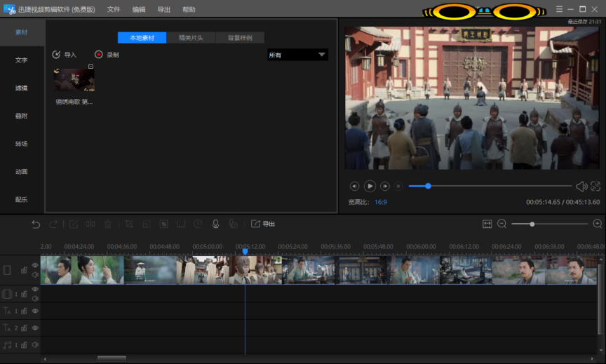Click 导入 to import media
Image resolution: width=606 pixels, height=364 pixels.
click(x=64, y=55)
